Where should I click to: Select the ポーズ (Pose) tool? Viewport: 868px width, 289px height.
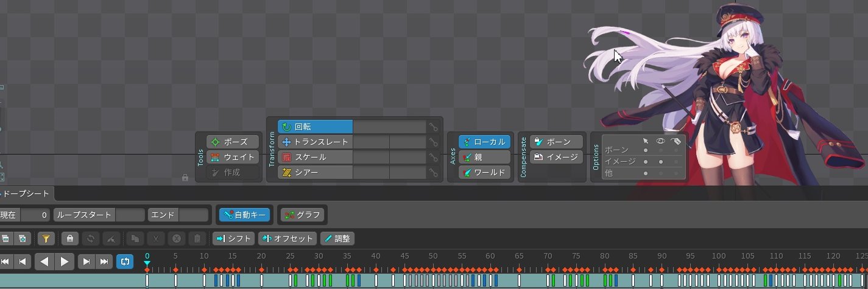click(233, 142)
